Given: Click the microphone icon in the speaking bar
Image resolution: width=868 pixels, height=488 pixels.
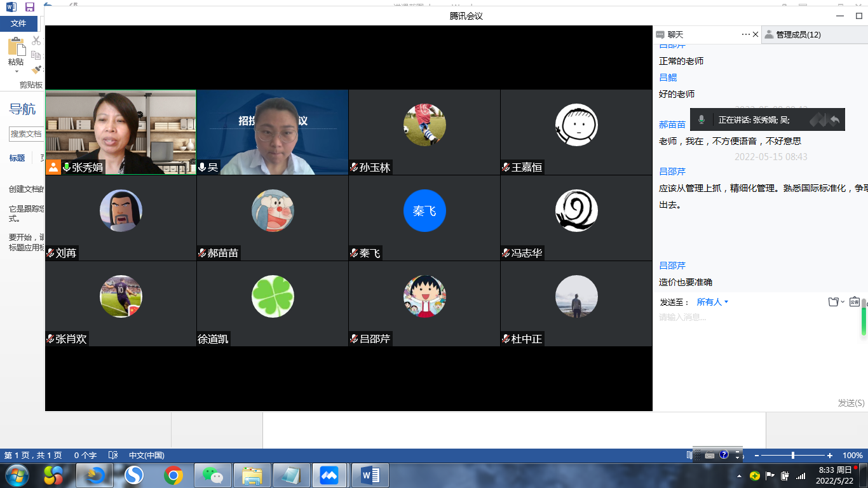Looking at the screenshot, I should [702, 119].
